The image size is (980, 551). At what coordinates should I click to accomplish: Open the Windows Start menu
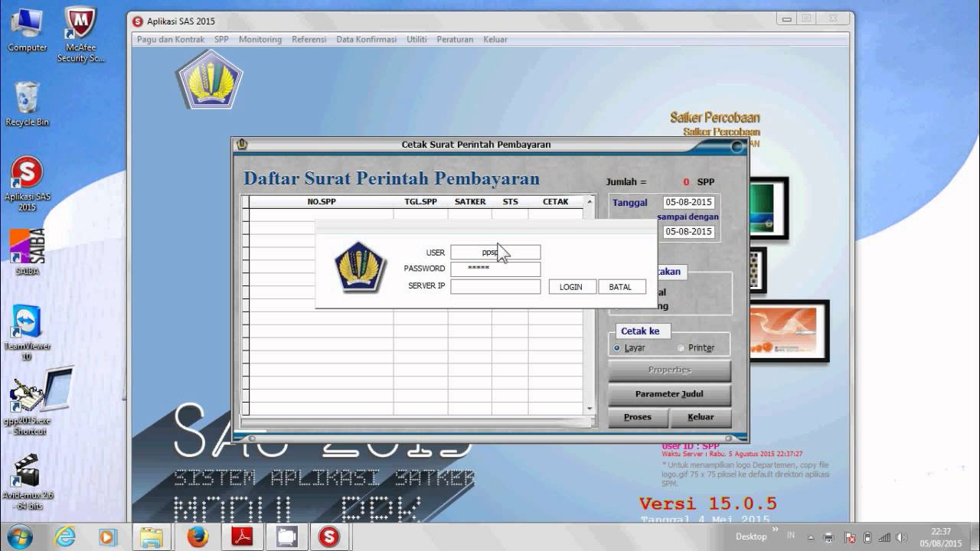point(18,536)
